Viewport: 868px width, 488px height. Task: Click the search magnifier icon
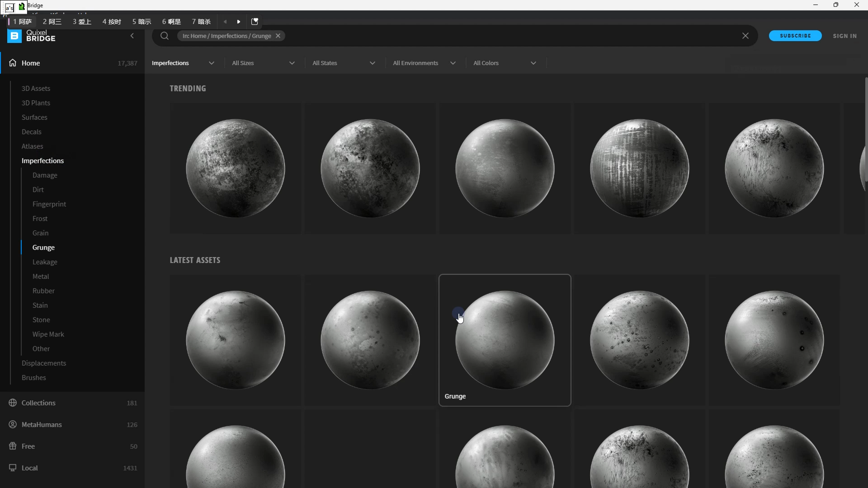[x=165, y=36]
